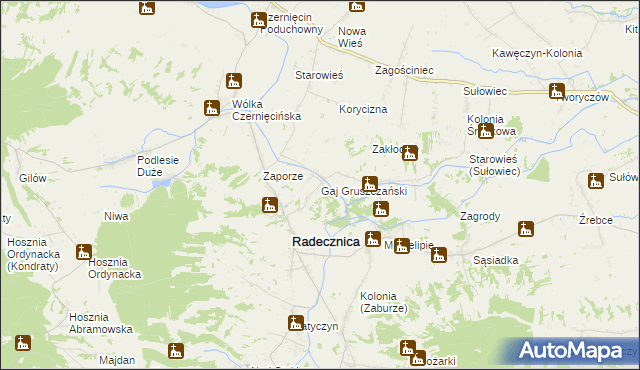Click the church icon just below Gaj Gruszczański label
Viewport: 640px width, 370px height.
[380, 209]
